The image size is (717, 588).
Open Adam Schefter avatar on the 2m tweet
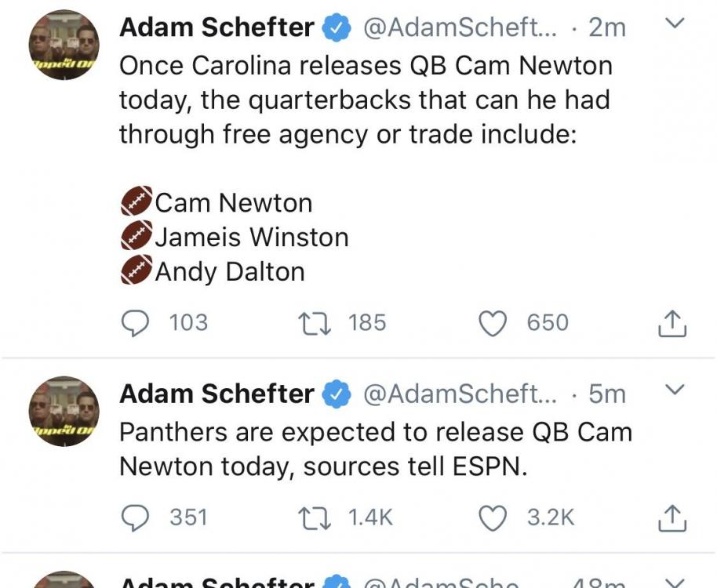click(64, 45)
